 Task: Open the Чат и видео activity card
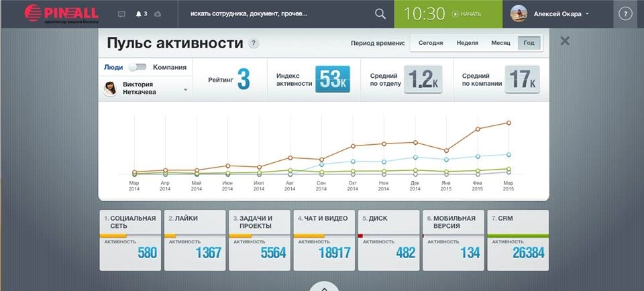tap(324, 240)
